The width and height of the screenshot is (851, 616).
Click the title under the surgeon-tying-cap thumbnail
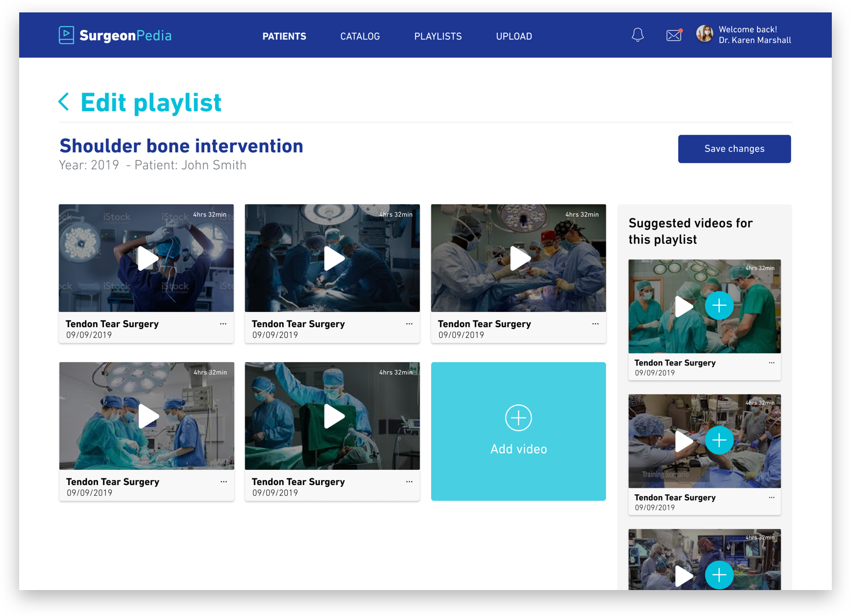[x=112, y=324]
